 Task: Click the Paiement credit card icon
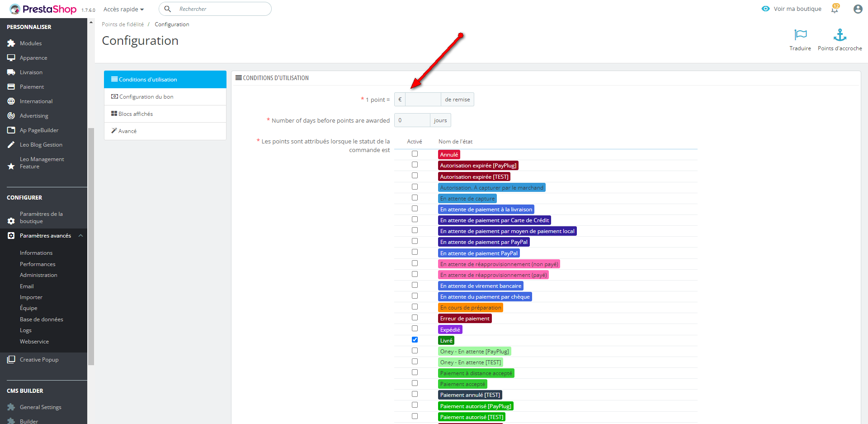pyautogui.click(x=11, y=87)
